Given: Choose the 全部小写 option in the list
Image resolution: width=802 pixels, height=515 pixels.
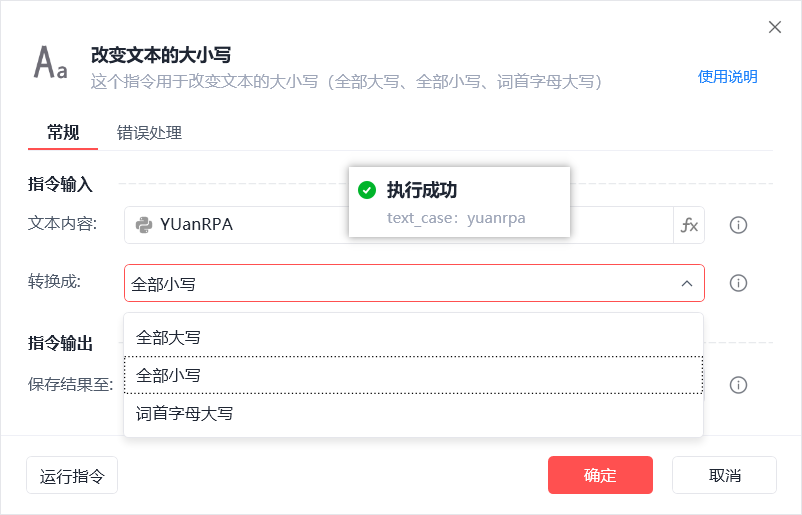Looking at the screenshot, I should (414, 375).
